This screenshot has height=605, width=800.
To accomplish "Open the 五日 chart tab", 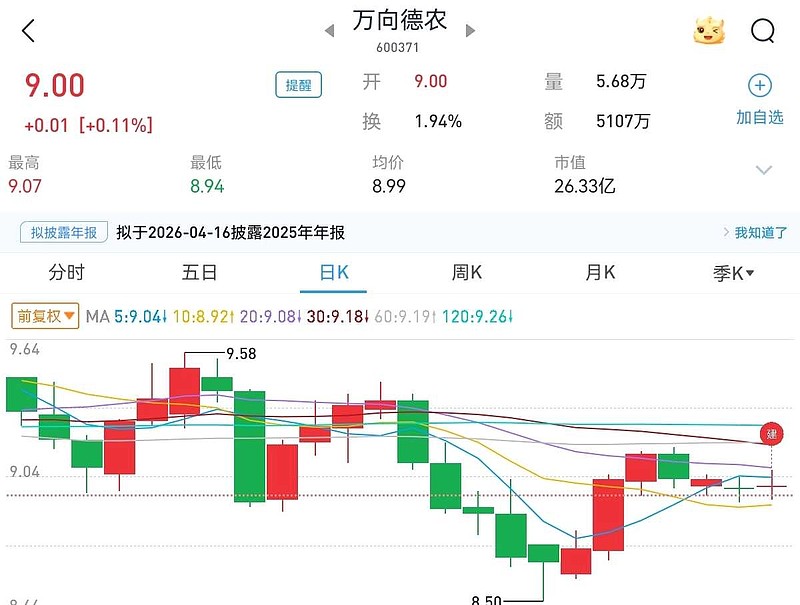I will click(x=200, y=273).
